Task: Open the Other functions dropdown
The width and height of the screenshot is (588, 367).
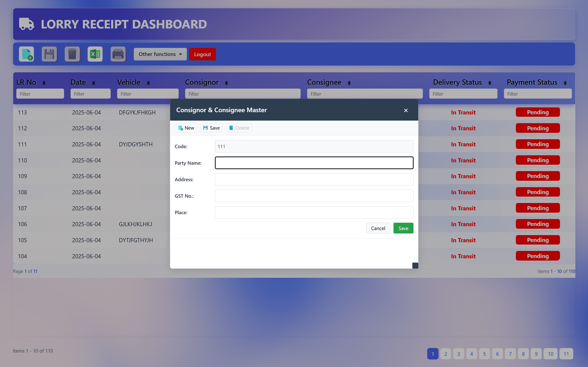Action: [160, 54]
